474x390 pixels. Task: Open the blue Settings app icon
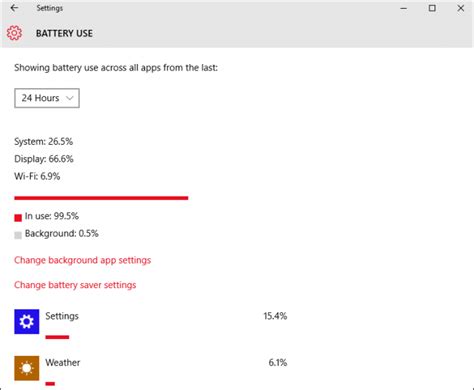point(27,322)
